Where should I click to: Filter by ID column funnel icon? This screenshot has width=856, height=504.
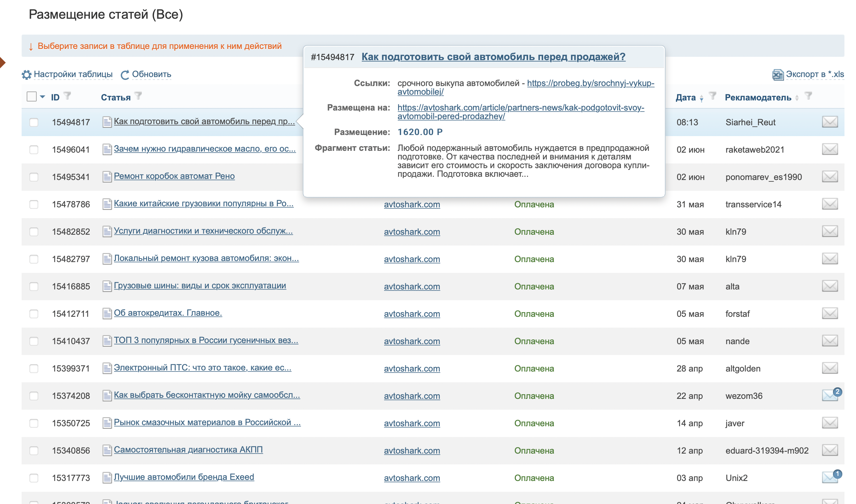[x=67, y=96]
